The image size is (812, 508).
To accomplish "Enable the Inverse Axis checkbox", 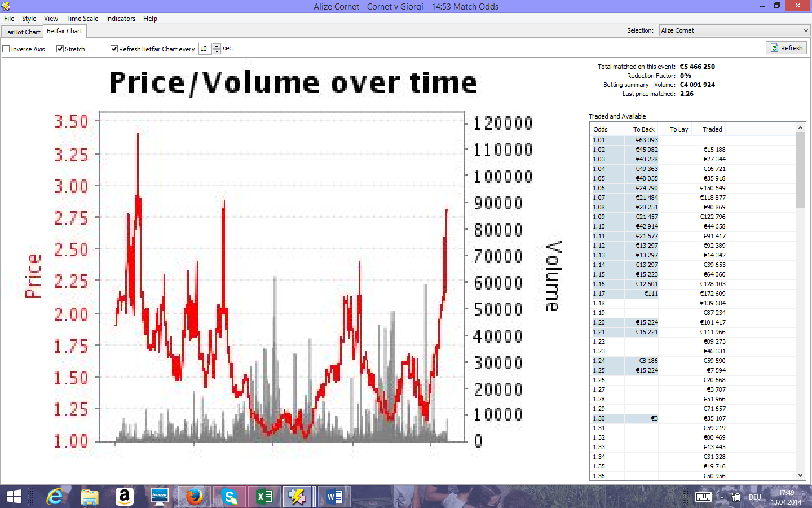I will (6, 49).
